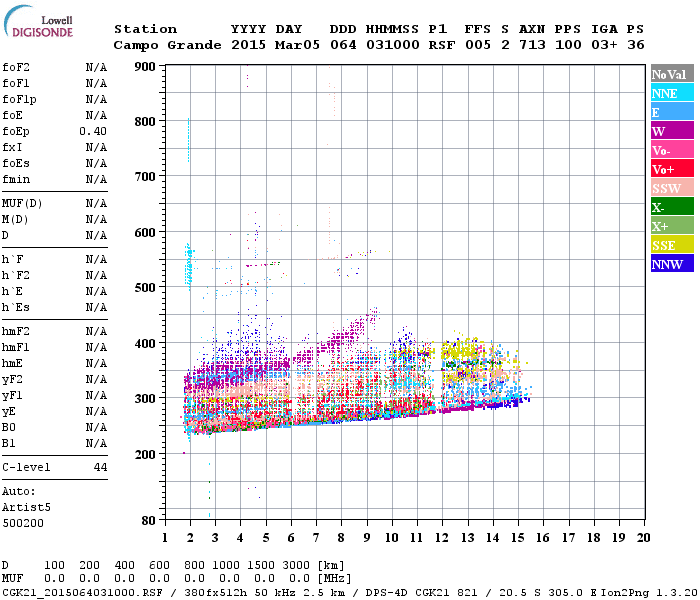Click the 15 MHz frequency axis label

click(518, 538)
